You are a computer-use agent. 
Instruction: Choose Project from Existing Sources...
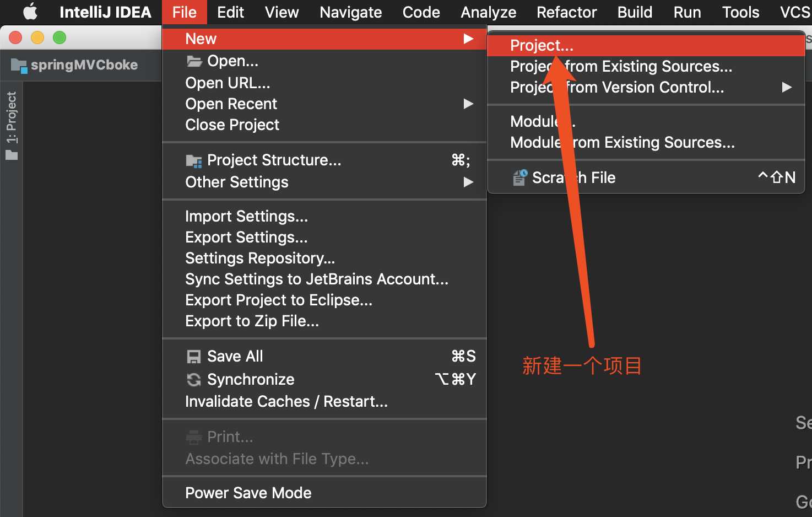pos(646,66)
